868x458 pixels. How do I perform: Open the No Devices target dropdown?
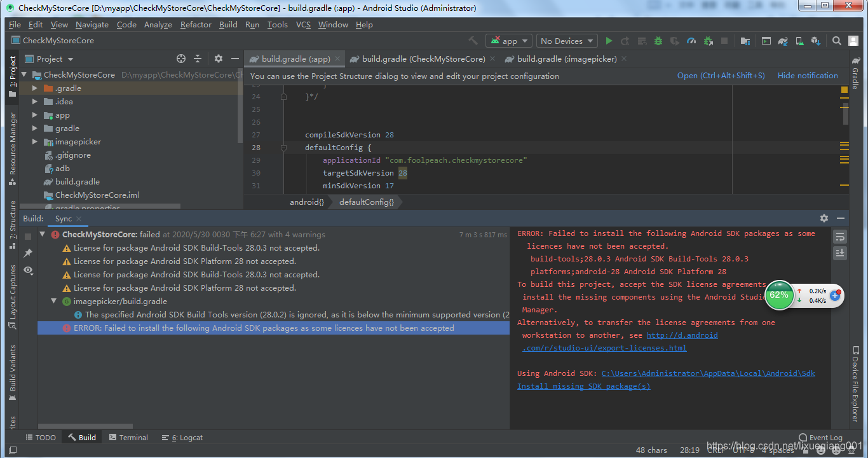[x=566, y=40]
